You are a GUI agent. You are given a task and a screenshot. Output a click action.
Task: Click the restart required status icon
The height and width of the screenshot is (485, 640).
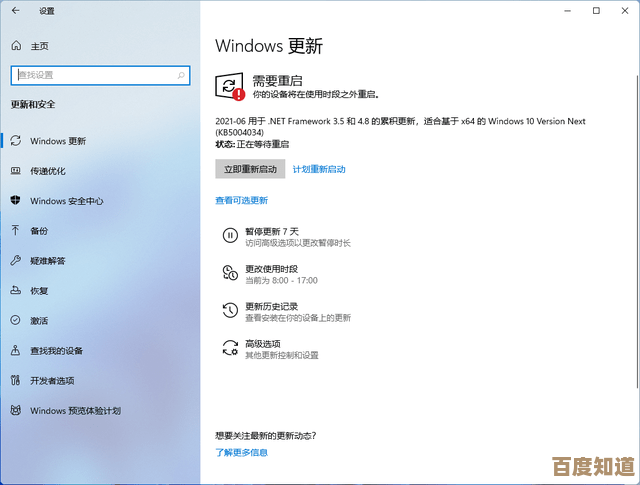(x=231, y=86)
